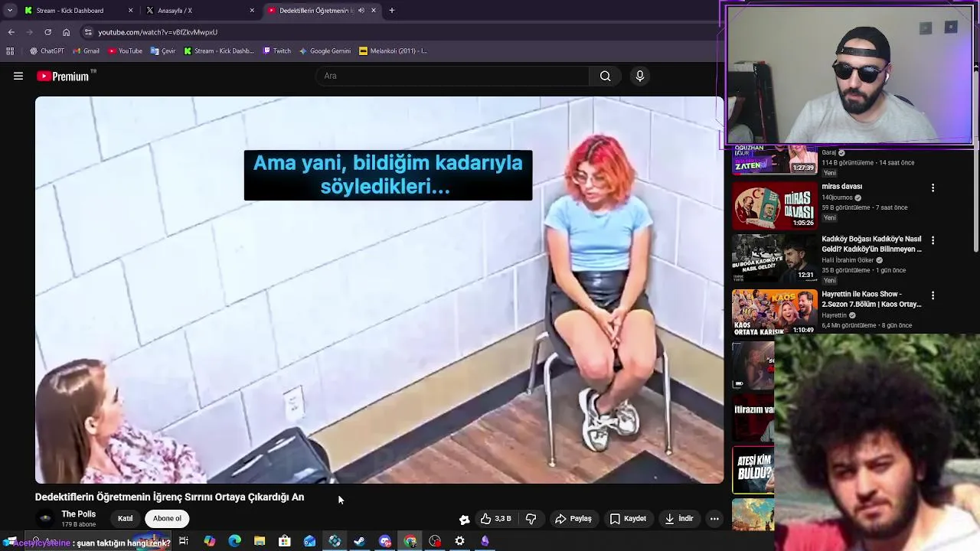980x551 pixels.
Task: Open the apps grid in bookmarks bar
Action: [x=10, y=51]
